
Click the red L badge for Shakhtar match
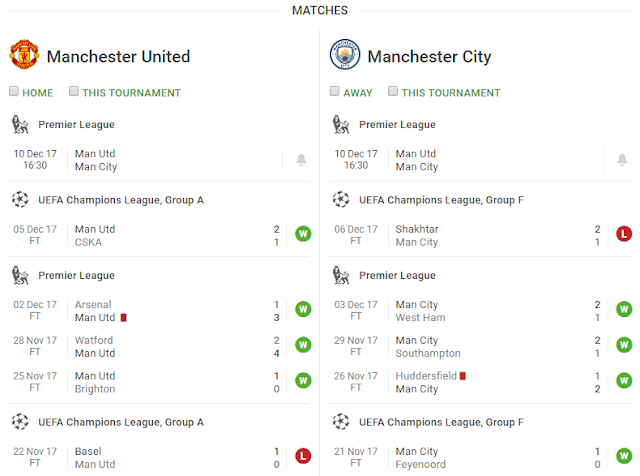click(x=622, y=235)
